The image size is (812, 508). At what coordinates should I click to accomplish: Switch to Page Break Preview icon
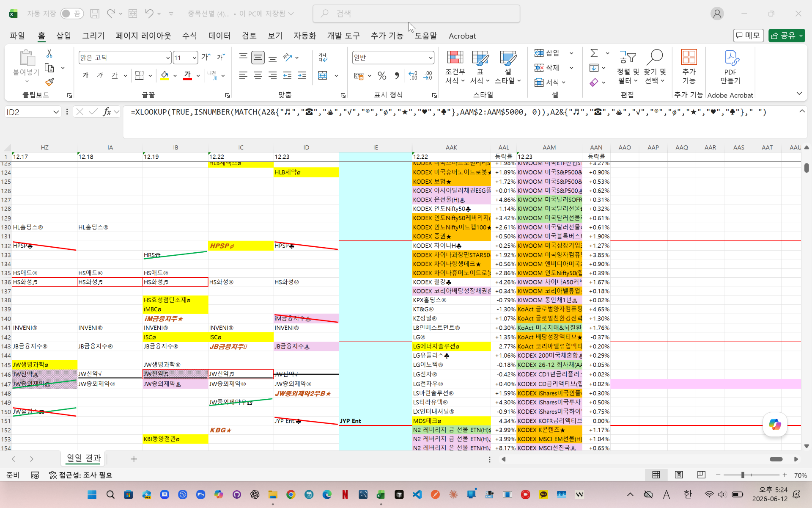[701, 475]
